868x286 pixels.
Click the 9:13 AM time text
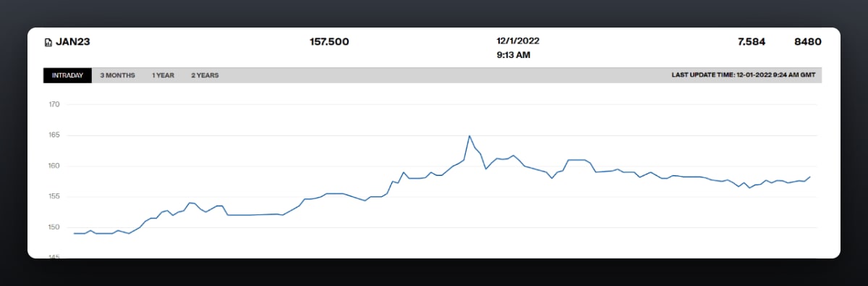[x=514, y=55]
